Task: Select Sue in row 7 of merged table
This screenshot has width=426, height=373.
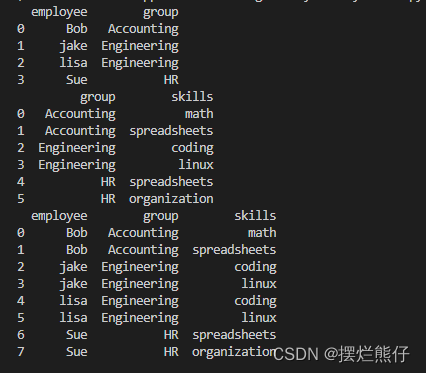Action: click(x=77, y=352)
